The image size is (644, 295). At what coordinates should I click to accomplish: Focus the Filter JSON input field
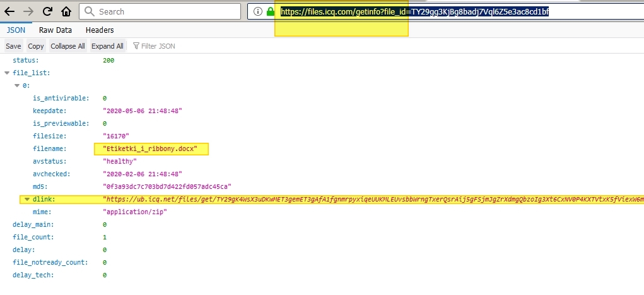pos(158,46)
